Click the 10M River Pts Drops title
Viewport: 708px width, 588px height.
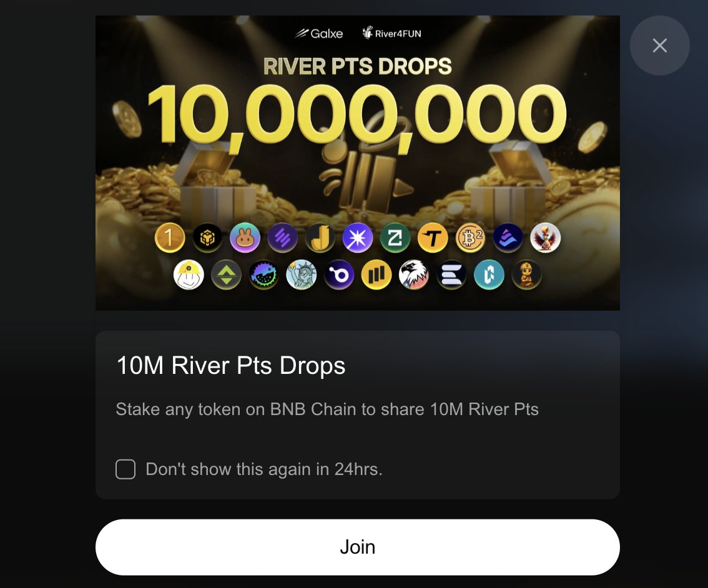(x=231, y=365)
